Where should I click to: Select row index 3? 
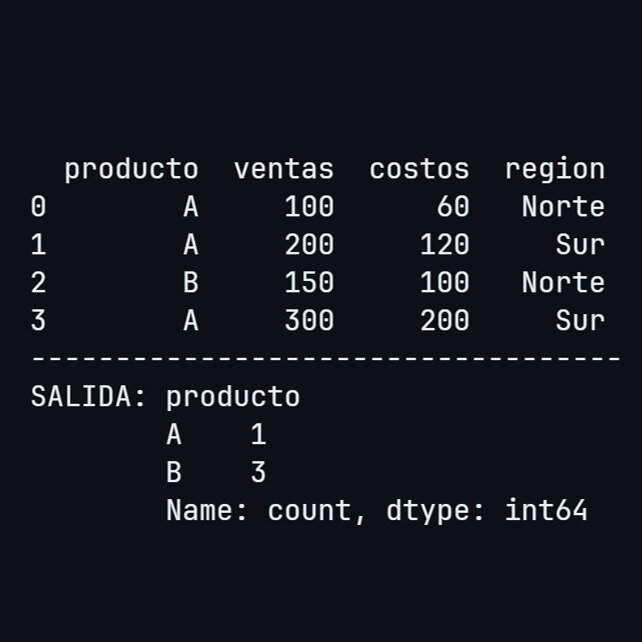click(38, 320)
